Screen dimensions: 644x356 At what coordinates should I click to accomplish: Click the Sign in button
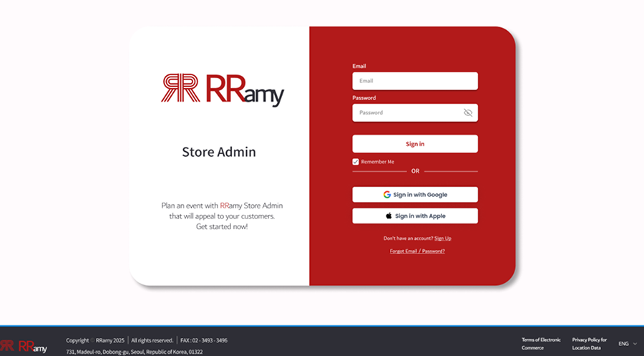click(x=415, y=144)
